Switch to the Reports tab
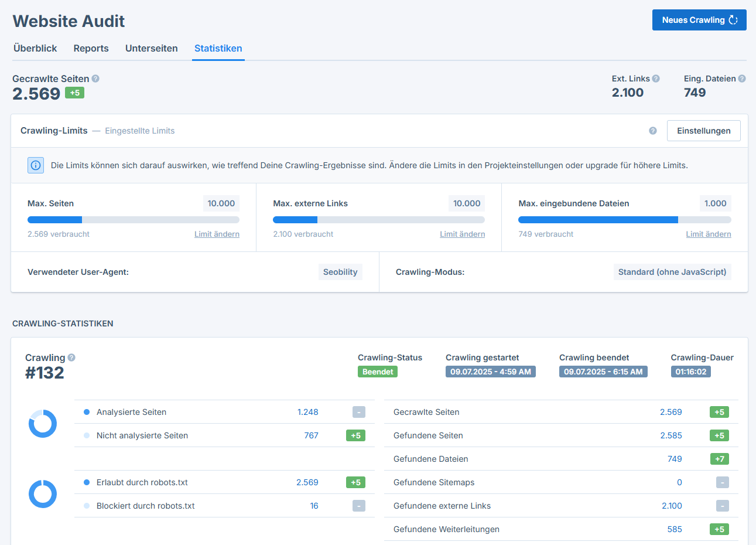The height and width of the screenshot is (545, 756). click(91, 49)
